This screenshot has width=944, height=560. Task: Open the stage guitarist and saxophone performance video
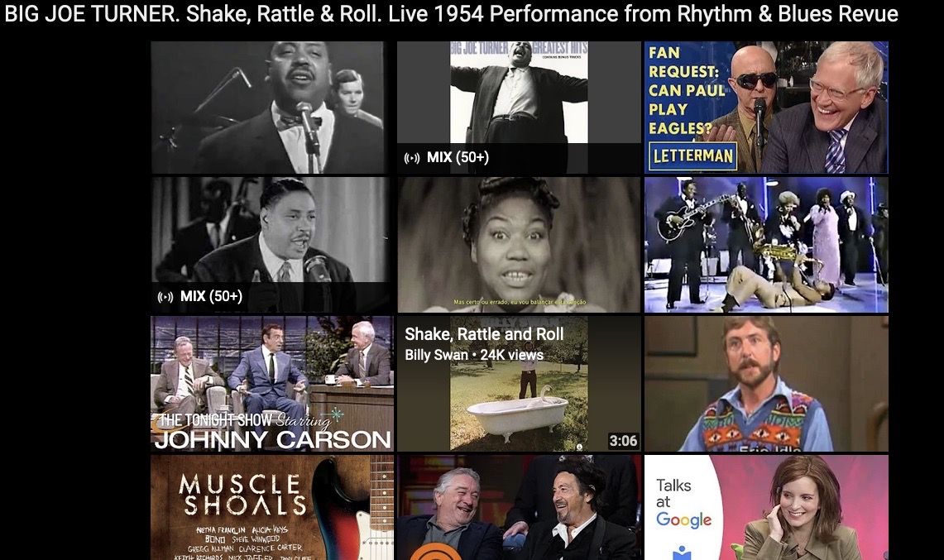[x=766, y=245]
